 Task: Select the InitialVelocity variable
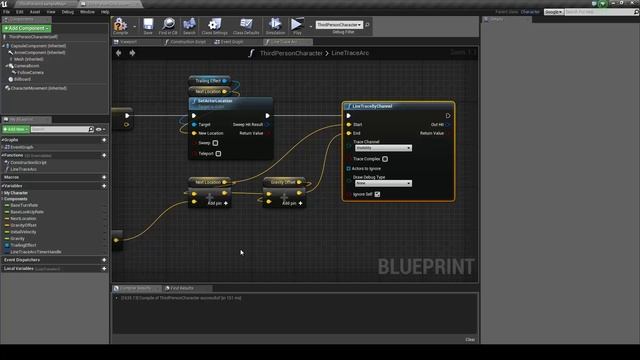point(23,232)
